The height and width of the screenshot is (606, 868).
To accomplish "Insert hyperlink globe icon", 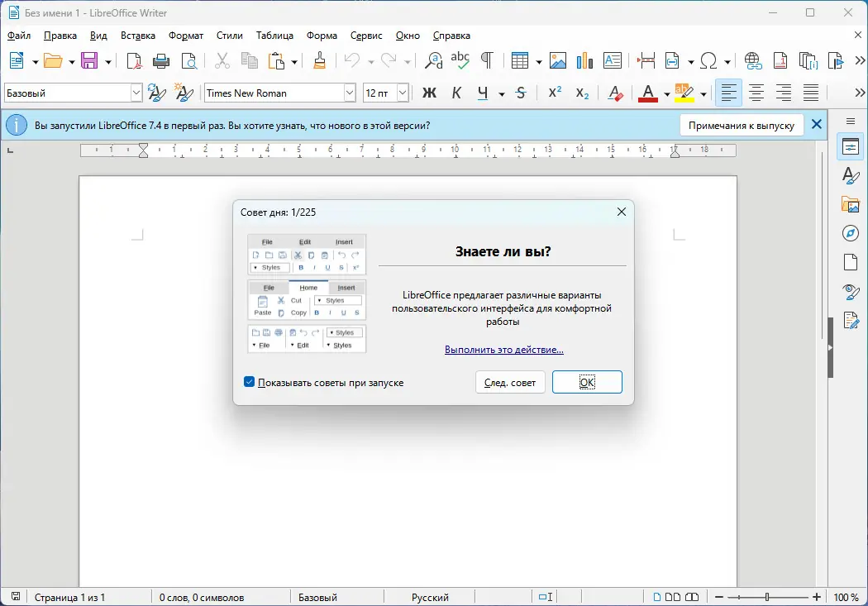I will tap(753, 60).
